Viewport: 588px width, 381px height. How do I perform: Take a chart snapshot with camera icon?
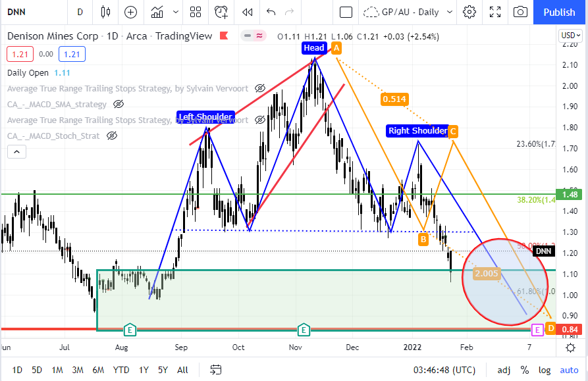coord(520,13)
